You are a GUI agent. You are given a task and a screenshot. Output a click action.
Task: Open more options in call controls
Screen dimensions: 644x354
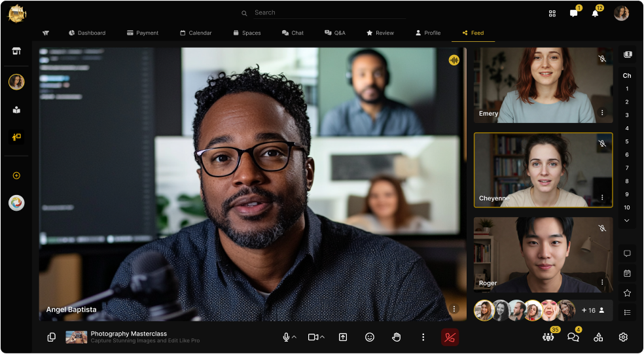423,337
